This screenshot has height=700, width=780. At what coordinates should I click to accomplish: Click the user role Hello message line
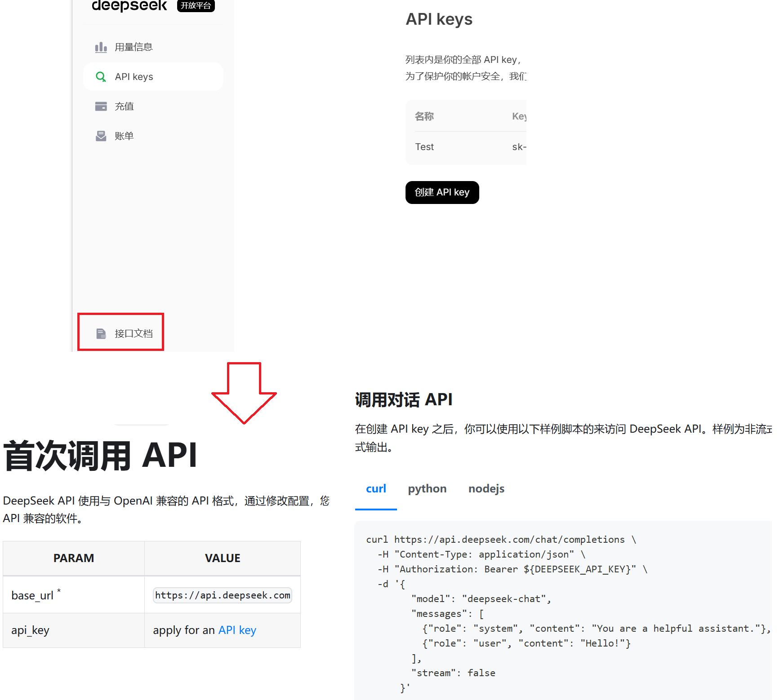click(526, 643)
